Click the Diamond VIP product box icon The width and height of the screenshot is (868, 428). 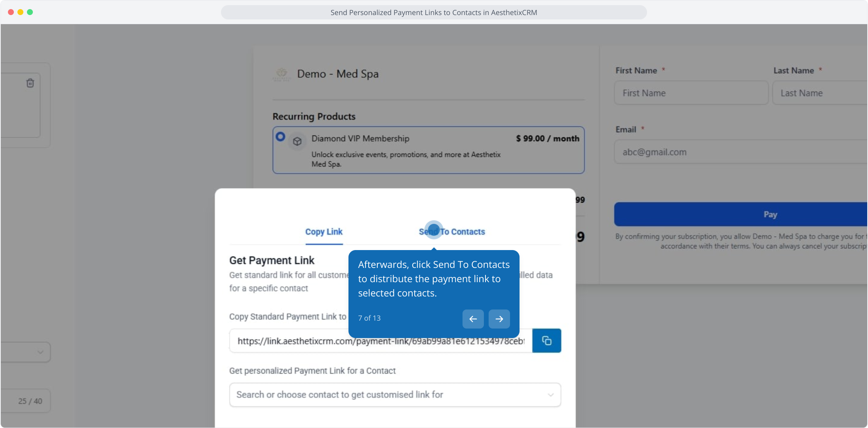[x=297, y=141]
